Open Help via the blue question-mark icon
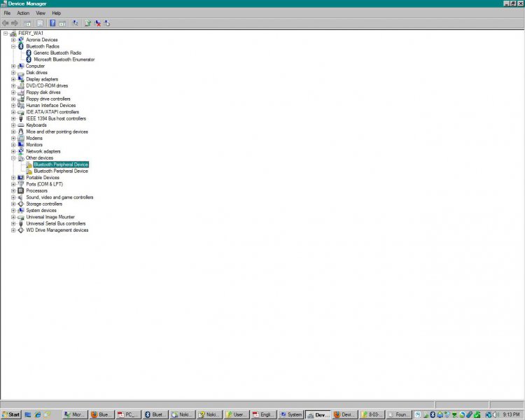 [x=52, y=23]
